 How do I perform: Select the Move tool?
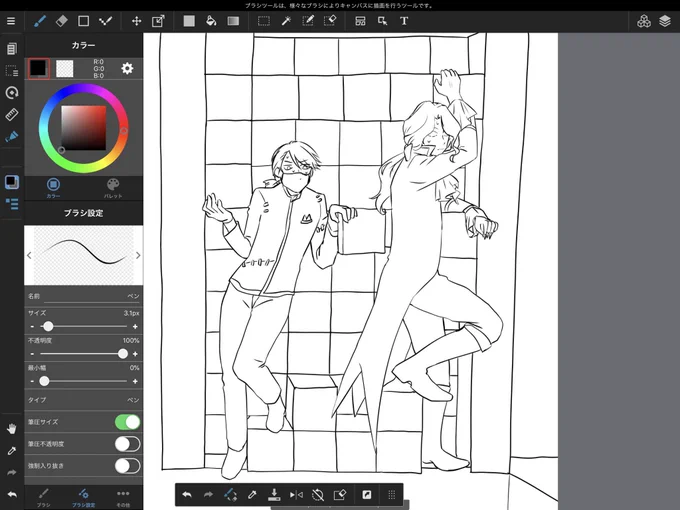tap(137, 21)
